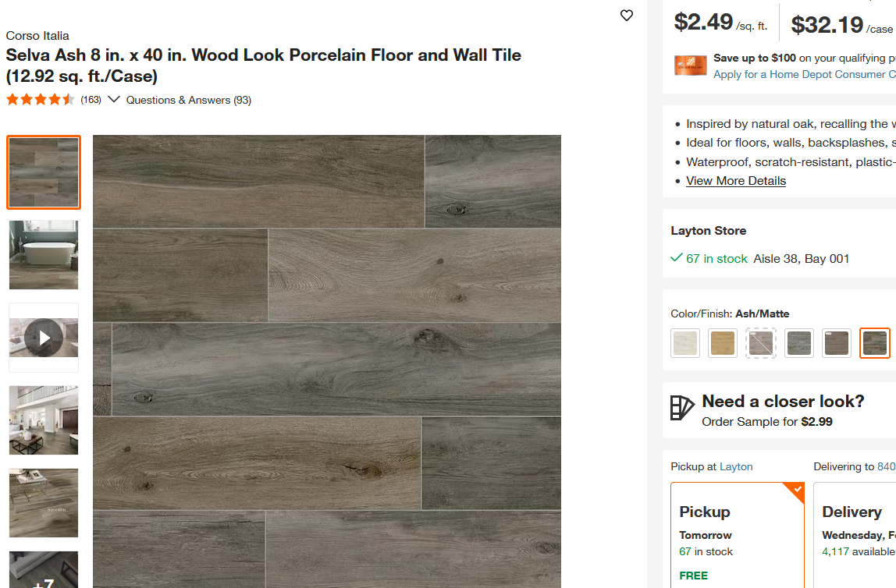Click the Home Depot credit card icon
Screen dimensions: 896x588
pyautogui.click(x=690, y=66)
